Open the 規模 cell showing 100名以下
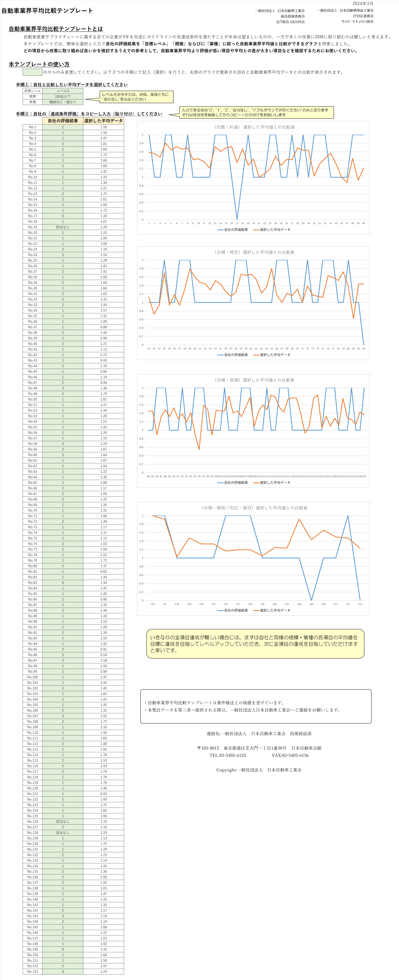The width and height of the screenshot is (399, 980). tap(63, 97)
